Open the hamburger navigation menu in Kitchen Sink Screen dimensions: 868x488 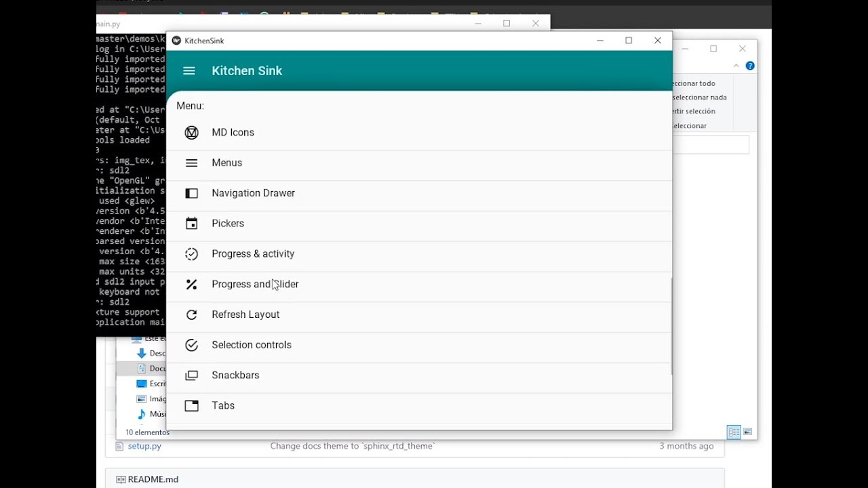(x=189, y=70)
